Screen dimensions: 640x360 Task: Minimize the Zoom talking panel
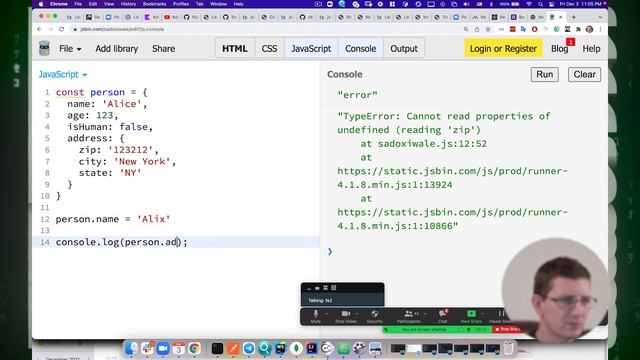(309, 288)
